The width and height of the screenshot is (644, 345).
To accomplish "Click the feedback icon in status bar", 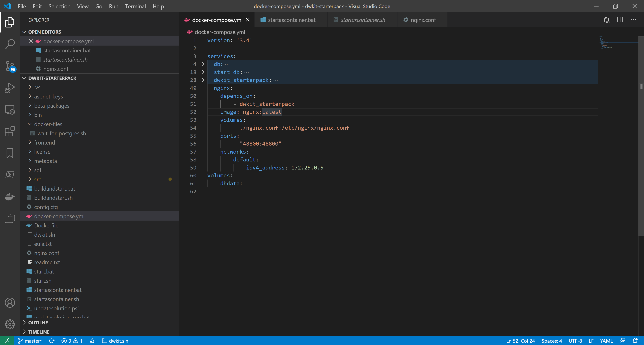I will pyautogui.click(x=622, y=340).
